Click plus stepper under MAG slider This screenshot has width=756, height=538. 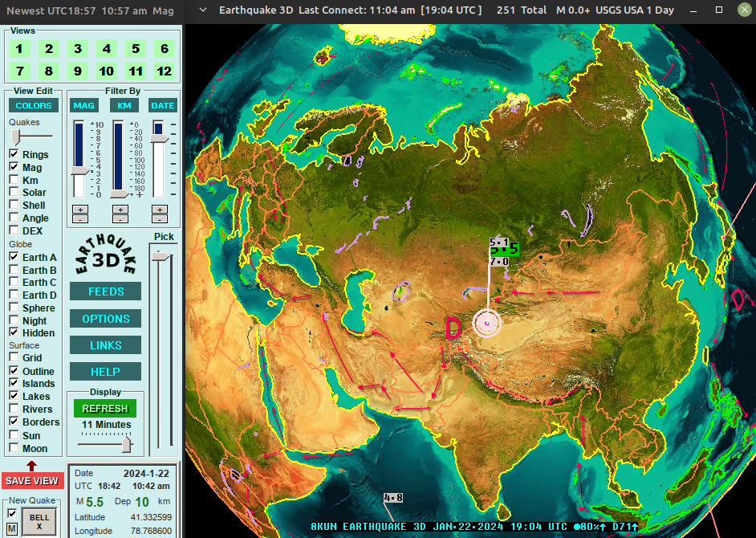coord(80,210)
